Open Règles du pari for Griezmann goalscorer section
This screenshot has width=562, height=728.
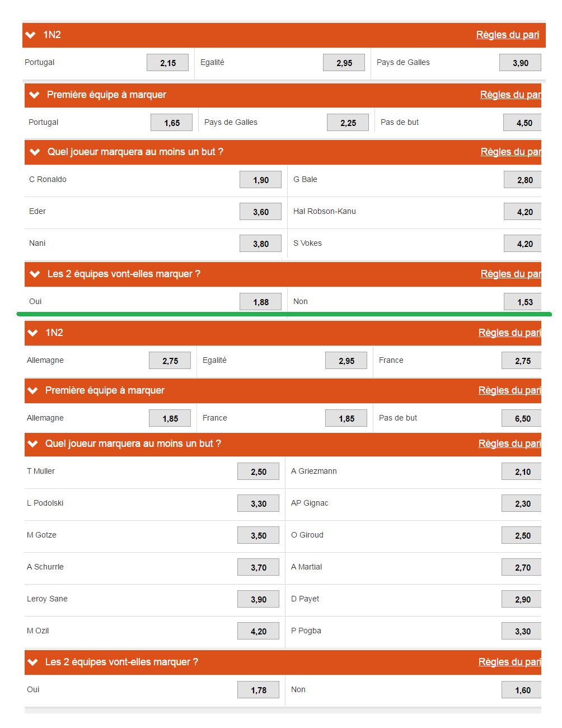(x=509, y=444)
